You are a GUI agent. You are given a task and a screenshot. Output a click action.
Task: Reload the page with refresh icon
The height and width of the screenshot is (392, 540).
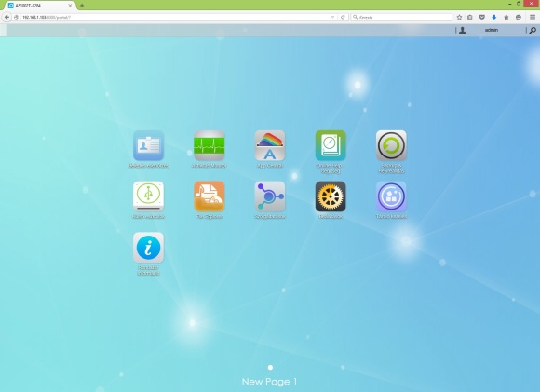point(343,17)
